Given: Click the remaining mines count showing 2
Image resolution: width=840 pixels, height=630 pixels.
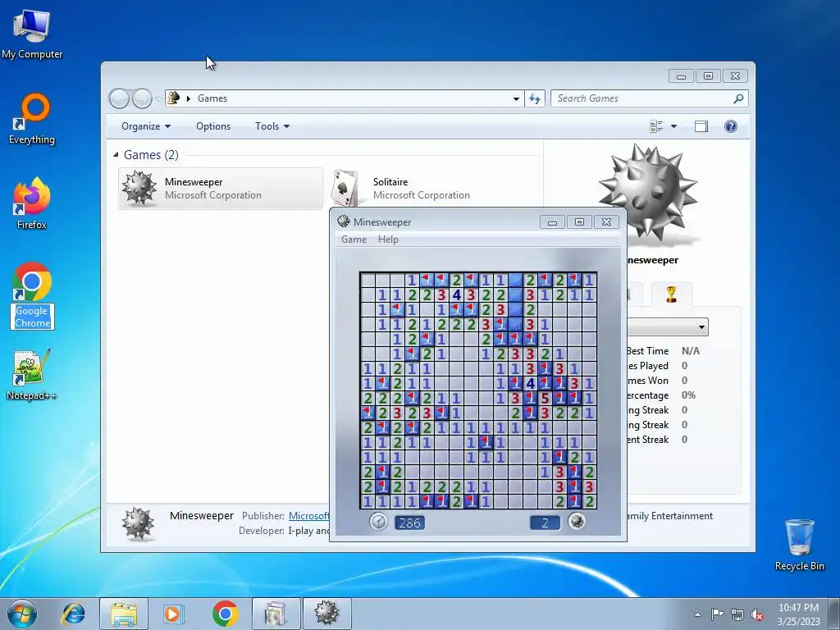Looking at the screenshot, I should click(545, 523).
